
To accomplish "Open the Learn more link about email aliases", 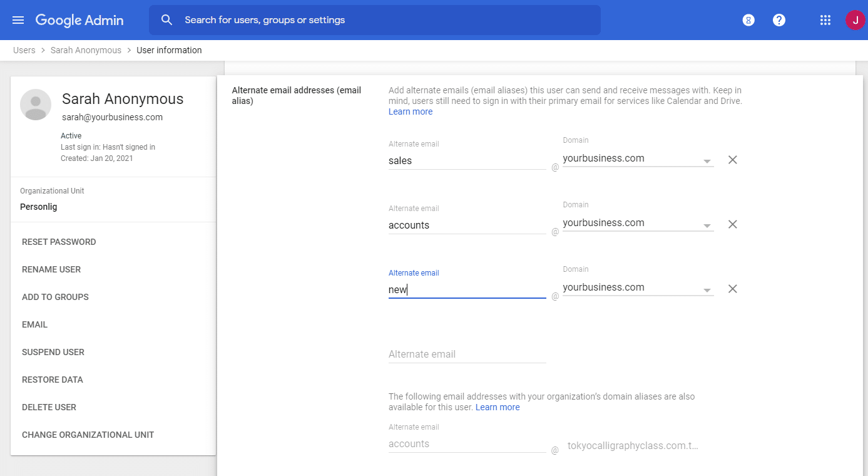I will 411,111.
